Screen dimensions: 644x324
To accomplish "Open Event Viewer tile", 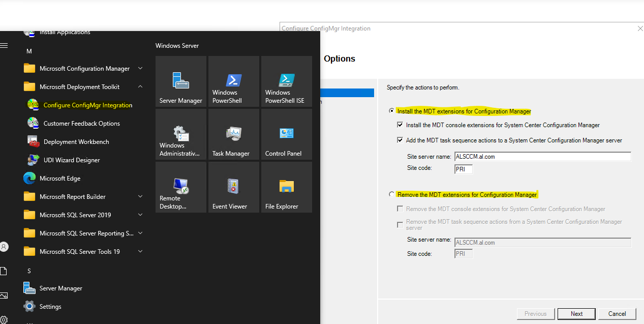I will pos(234,187).
